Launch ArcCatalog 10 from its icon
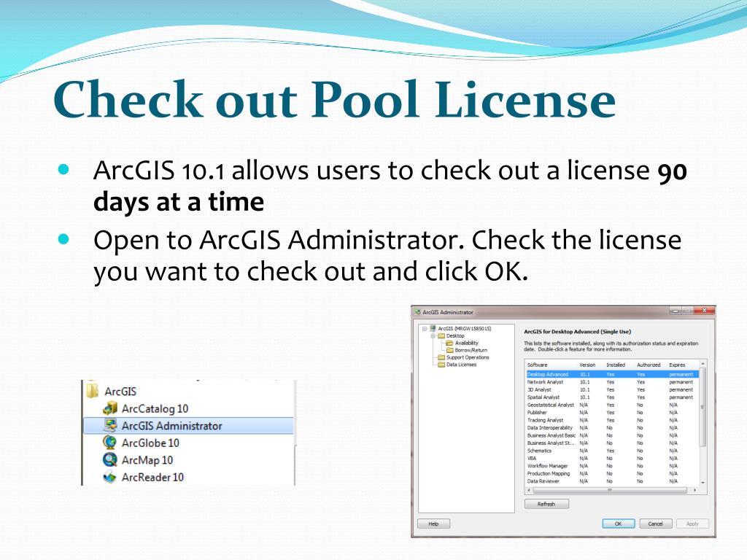 click(x=110, y=408)
